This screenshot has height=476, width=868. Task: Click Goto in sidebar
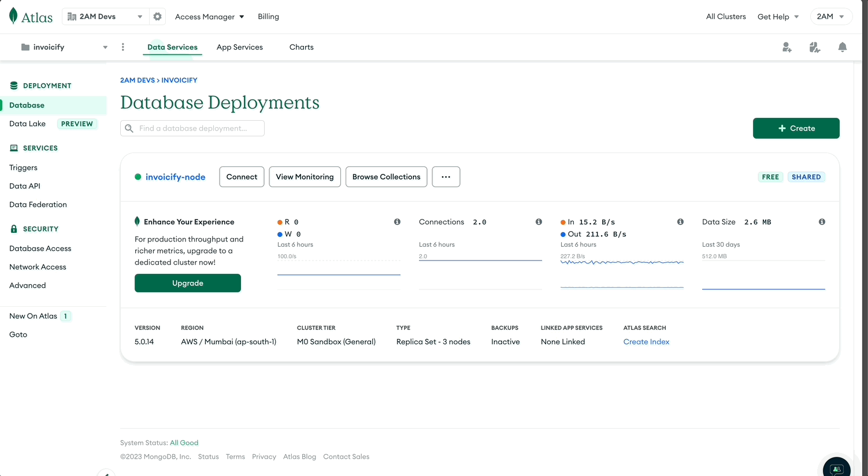(x=18, y=334)
